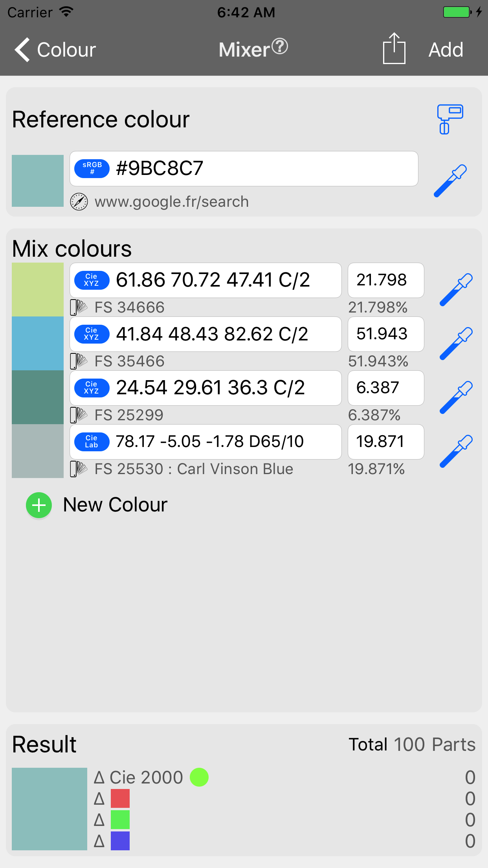Viewport: 488px width, 868px height.
Task: Tap the Safari compass icon by the google URL
Action: pos(79,202)
